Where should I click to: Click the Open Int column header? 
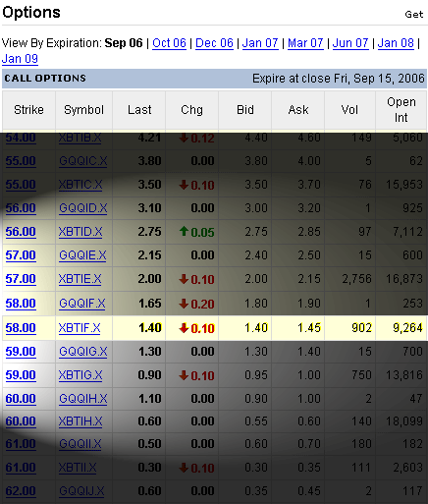(x=401, y=110)
